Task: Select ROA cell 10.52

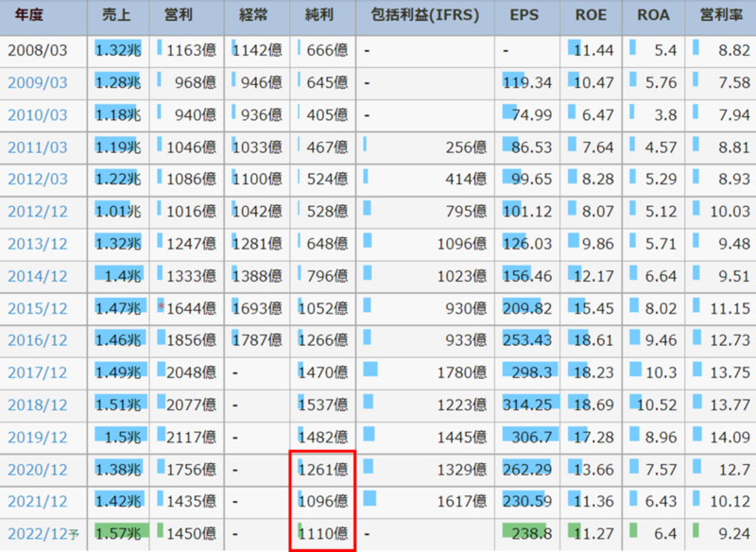Action: [653, 405]
